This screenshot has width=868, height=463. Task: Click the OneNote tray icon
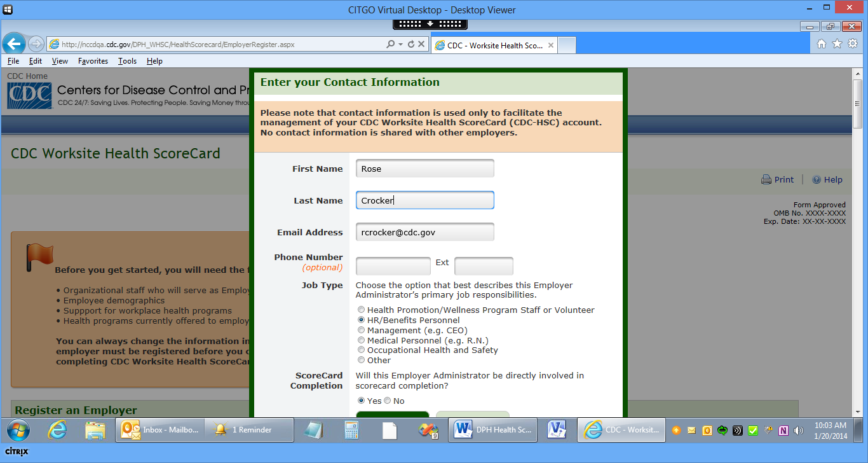(x=783, y=431)
